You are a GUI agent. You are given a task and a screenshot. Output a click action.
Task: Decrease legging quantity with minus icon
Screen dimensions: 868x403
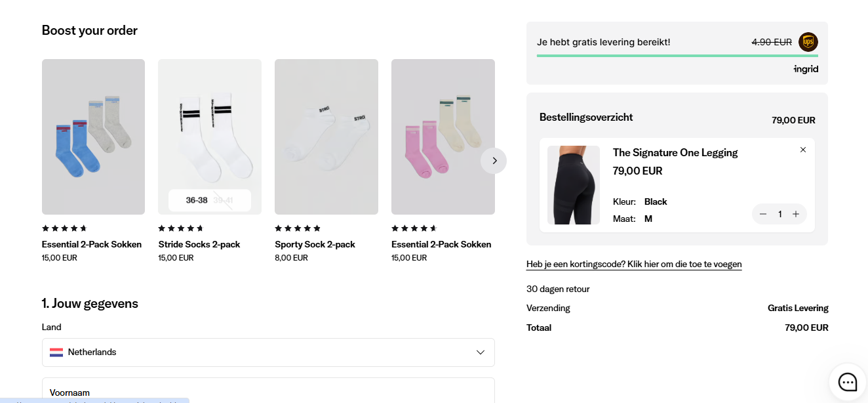763,214
